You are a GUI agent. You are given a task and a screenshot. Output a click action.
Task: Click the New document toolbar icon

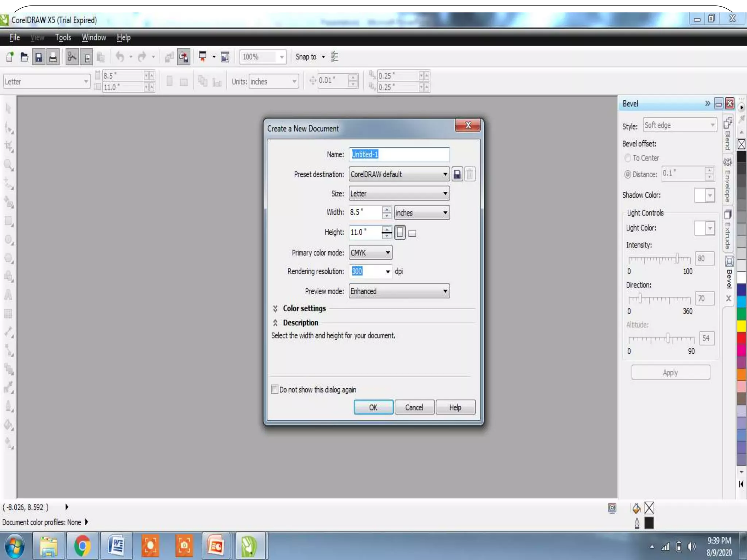tap(10, 57)
